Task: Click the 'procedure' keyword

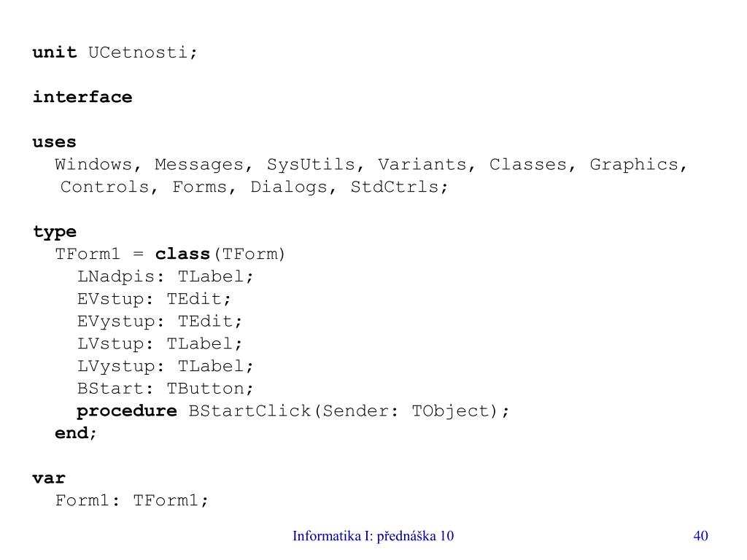Action: pyautogui.click(x=127, y=411)
